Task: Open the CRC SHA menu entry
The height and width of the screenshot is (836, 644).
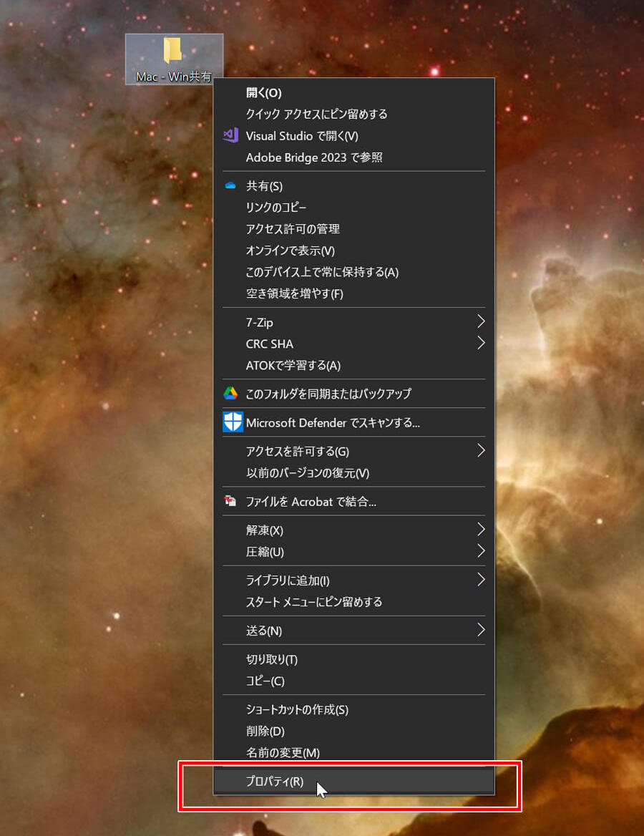Action: coord(354,344)
